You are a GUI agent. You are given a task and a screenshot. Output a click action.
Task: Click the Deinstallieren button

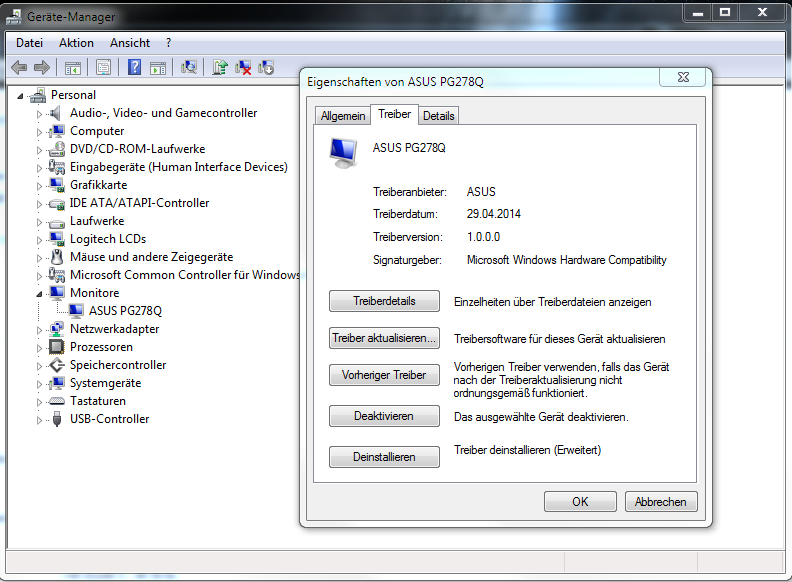coord(384,457)
